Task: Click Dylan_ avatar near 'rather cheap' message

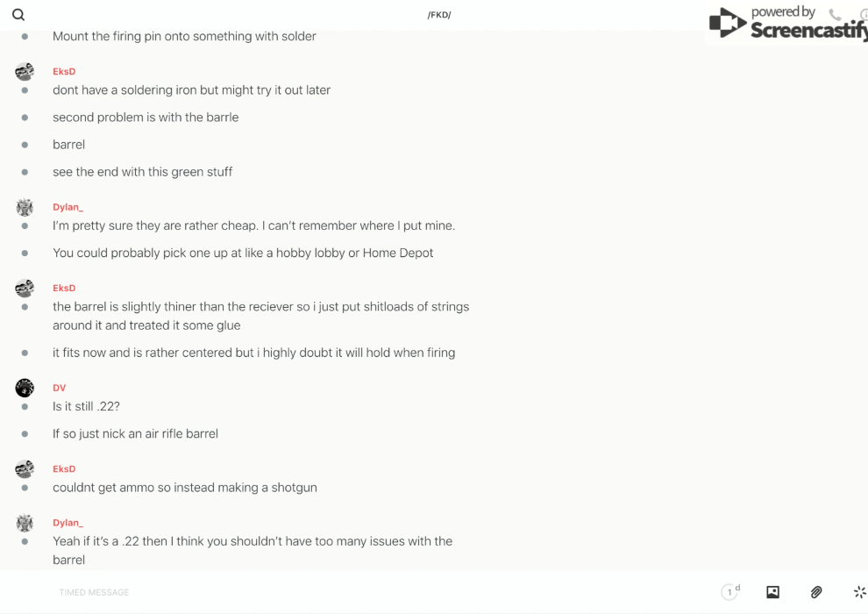Action: click(25, 207)
